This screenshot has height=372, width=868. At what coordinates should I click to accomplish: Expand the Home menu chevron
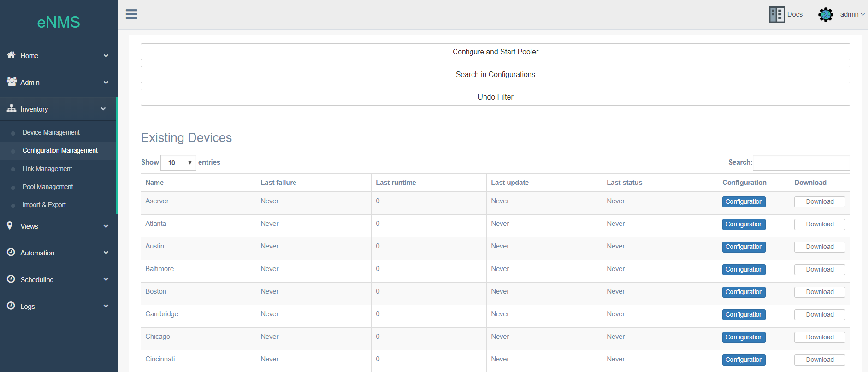(x=106, y=56)
